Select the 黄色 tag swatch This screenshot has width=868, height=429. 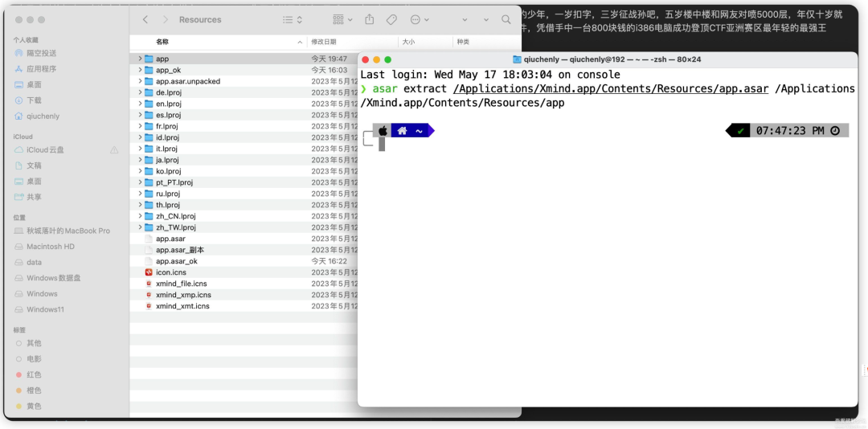18,407
